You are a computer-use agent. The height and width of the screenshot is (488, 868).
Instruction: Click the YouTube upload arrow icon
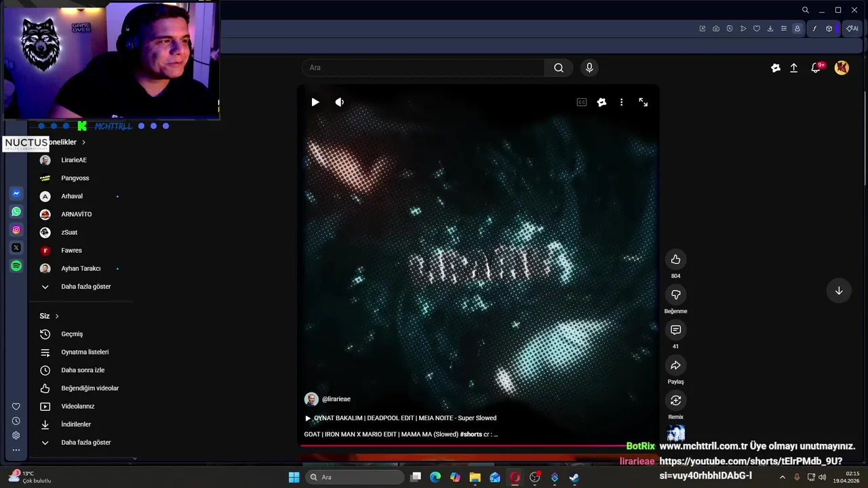[x=794, y=68]
